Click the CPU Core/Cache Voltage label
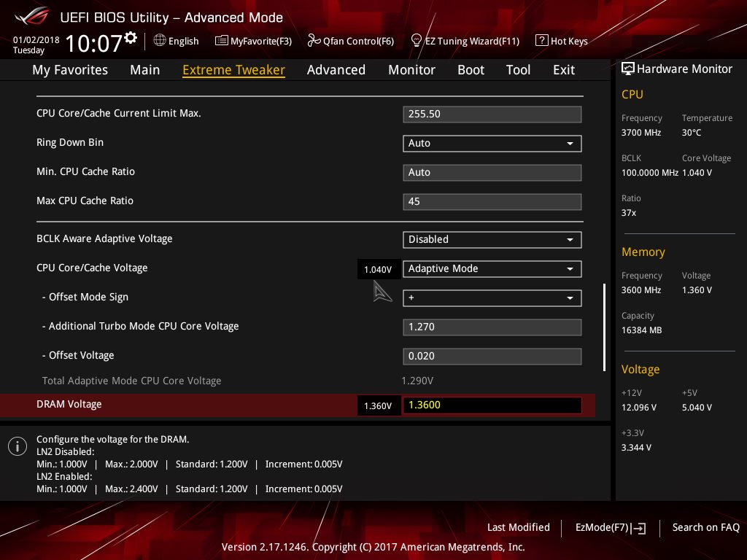Screen dimensions: 747x560 click(x=92, y=268)
